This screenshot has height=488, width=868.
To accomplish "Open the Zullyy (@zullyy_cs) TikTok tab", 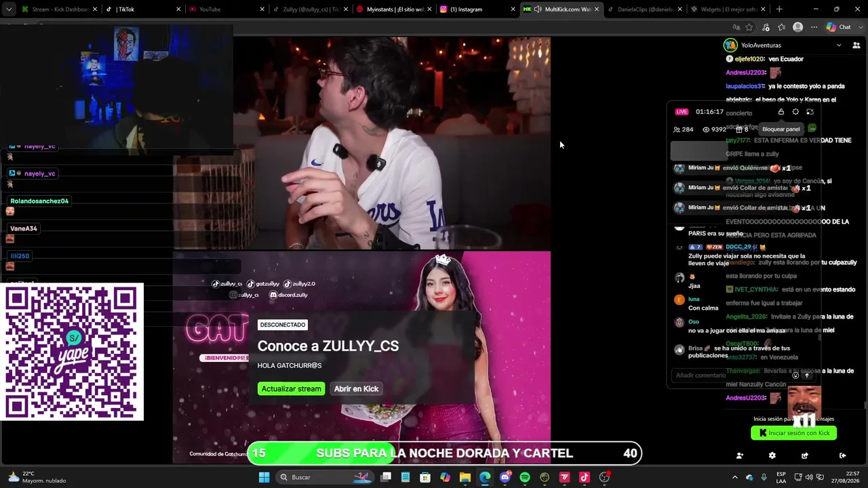I will pos(309,9).
